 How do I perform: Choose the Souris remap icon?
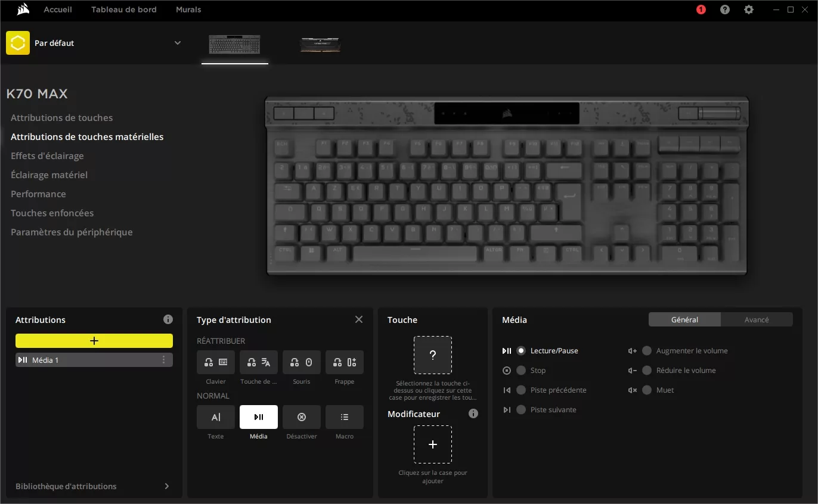(301, 362)
